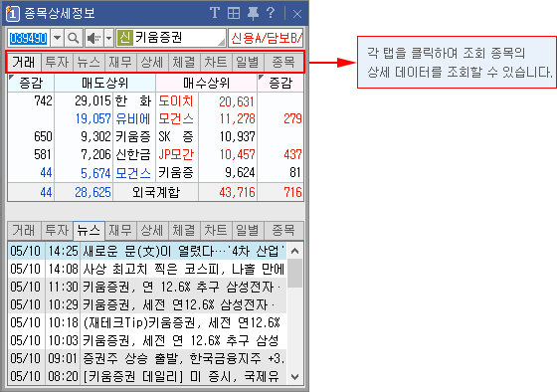The image size is (557, 392).
Task: Select the 차트 tab in the lower tab bar
Action: [x=216, y=230]
